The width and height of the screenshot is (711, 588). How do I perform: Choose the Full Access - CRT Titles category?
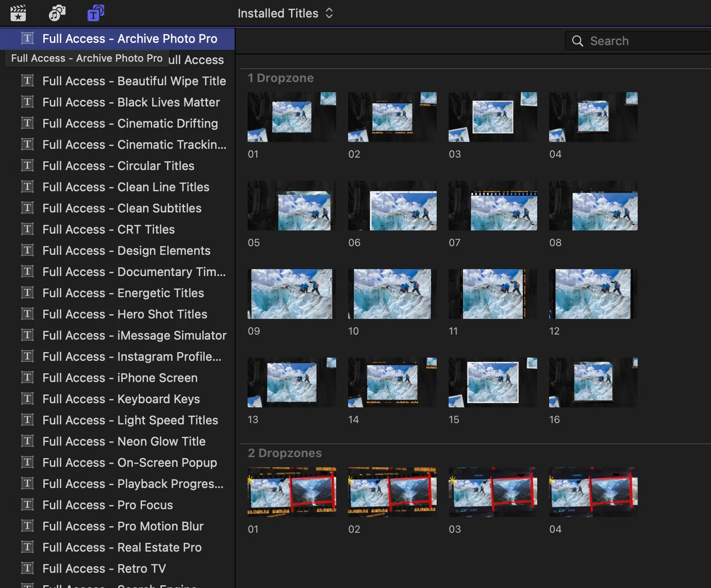pos(118,229)
